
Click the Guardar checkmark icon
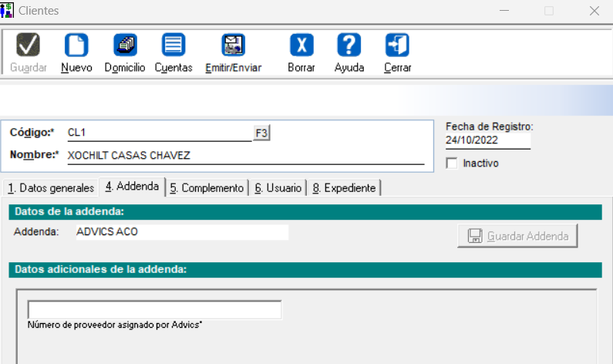pyautogui.click(x=29, y=45)
